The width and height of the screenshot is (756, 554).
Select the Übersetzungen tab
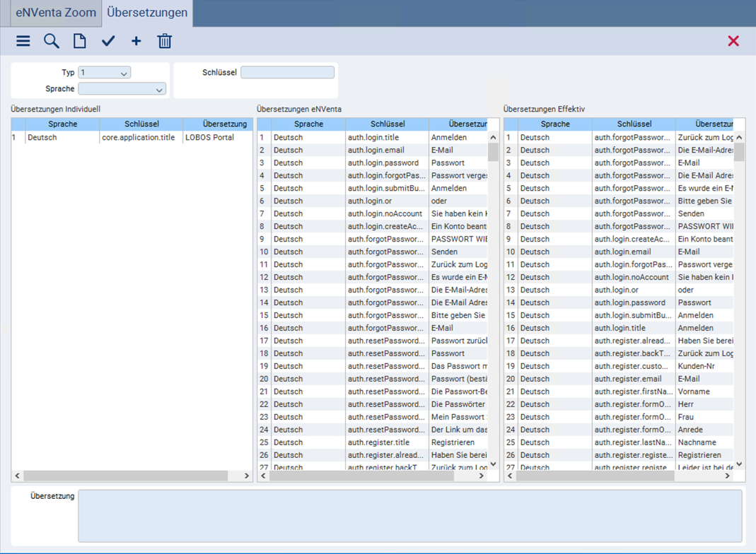coord(147,13)
